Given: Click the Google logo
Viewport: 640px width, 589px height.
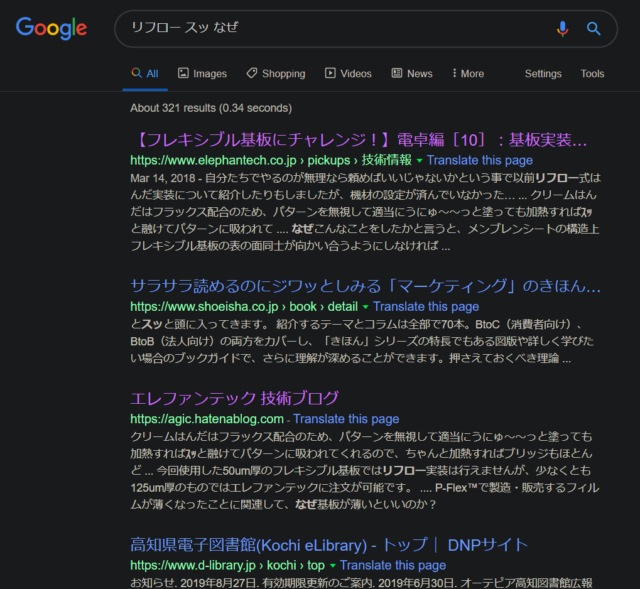Looking at the screenshot, I should point(52,28).
